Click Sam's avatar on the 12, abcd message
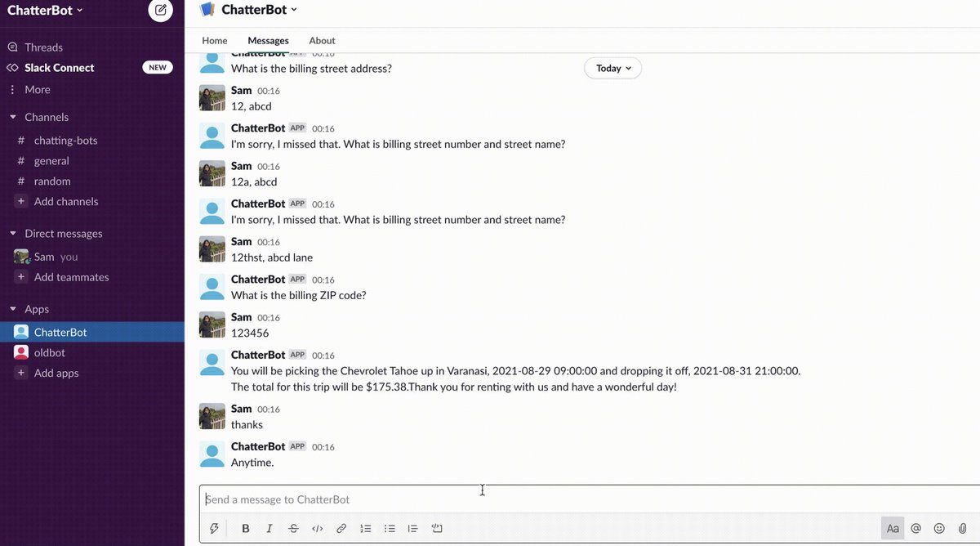Viewport: 980px width, 546px height. coord(212,98)
